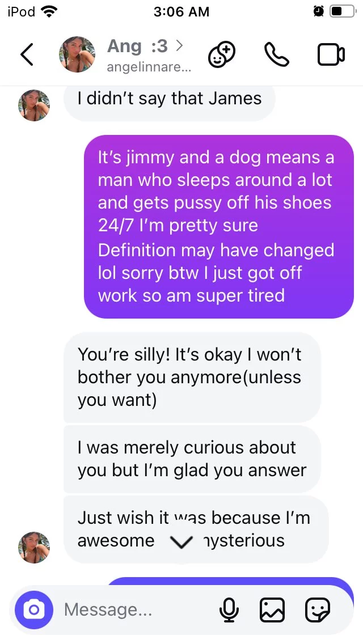Open the angelinnare... username link
Viewport: 363px width, 644px height.
tap(149, 67)
